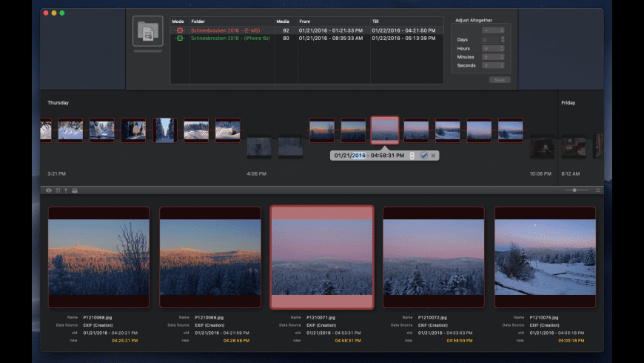Click the media count 92 cell
Screen dimensions: 644x363
pyautogui.click(x=286, y=30)
